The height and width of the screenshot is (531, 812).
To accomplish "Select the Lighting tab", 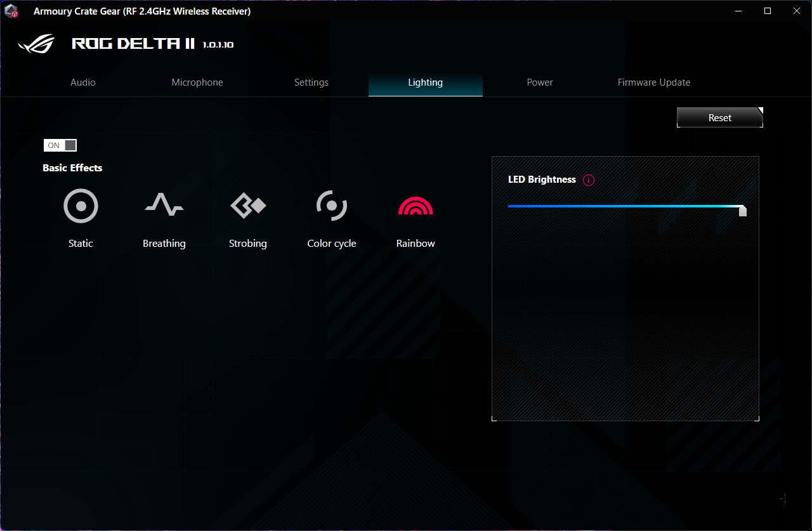I will (426, 82).
